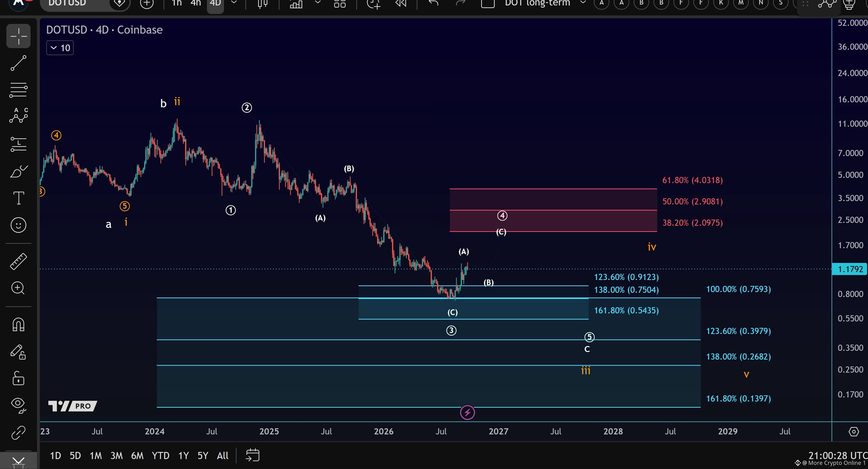Select the Elliott wave pattern tool
Viewport: 868px width, 469px height.
(x=18, y=116)
